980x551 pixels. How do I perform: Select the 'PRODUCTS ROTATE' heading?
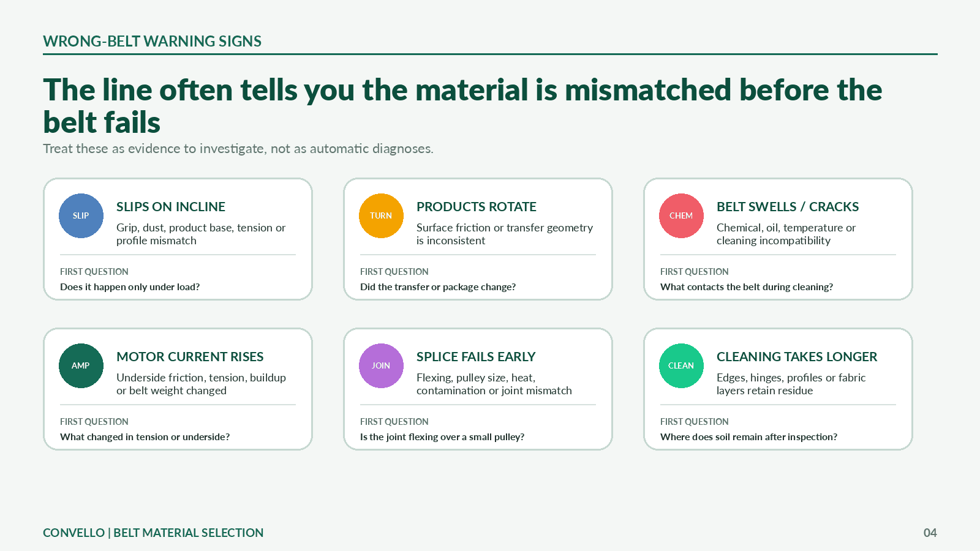(x=477, y=207)
